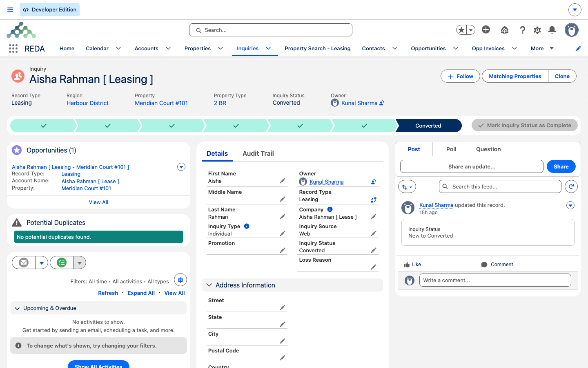Open Properties nav dropdown chevron

coord(220,48)
